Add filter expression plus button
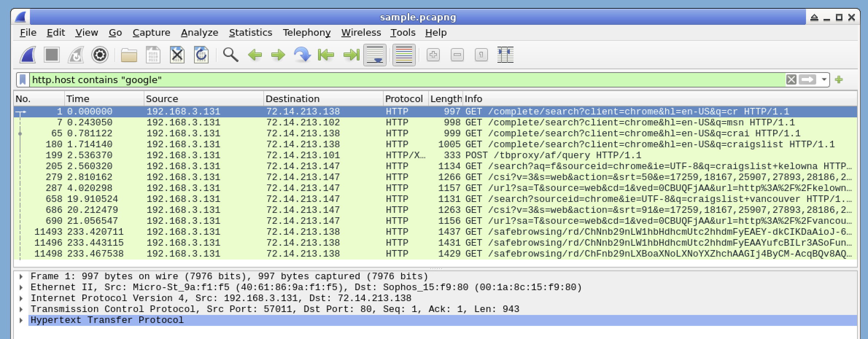Image resolution: width=868 pixels, height=339 pixels. pos(839,79)
